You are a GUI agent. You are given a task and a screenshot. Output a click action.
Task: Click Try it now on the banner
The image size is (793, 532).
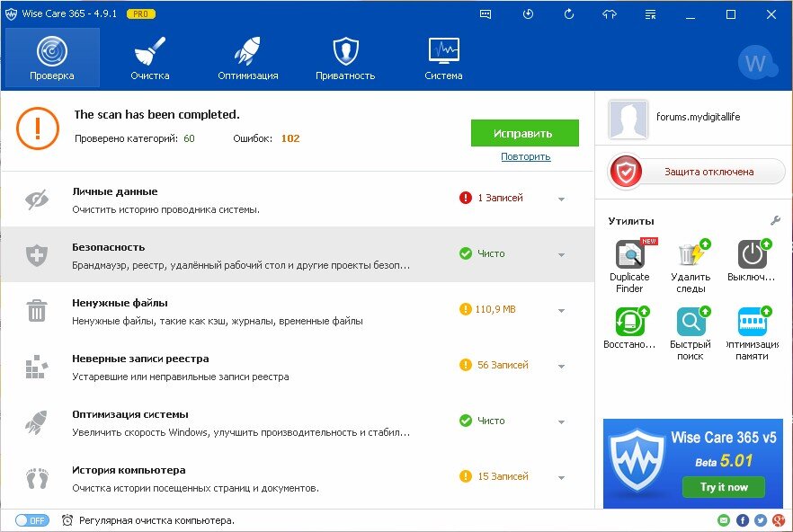(x=724, y=487)
